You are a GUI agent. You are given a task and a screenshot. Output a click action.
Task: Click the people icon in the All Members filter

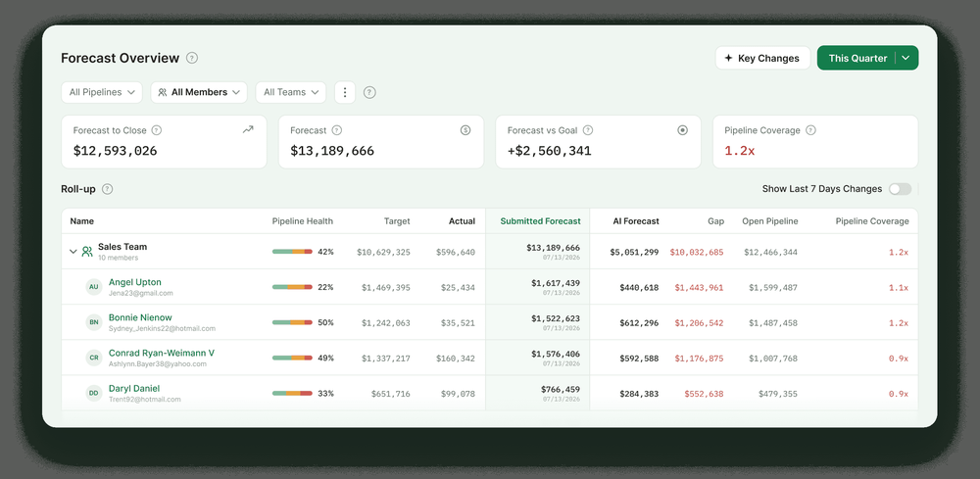(x=163, y=92)
